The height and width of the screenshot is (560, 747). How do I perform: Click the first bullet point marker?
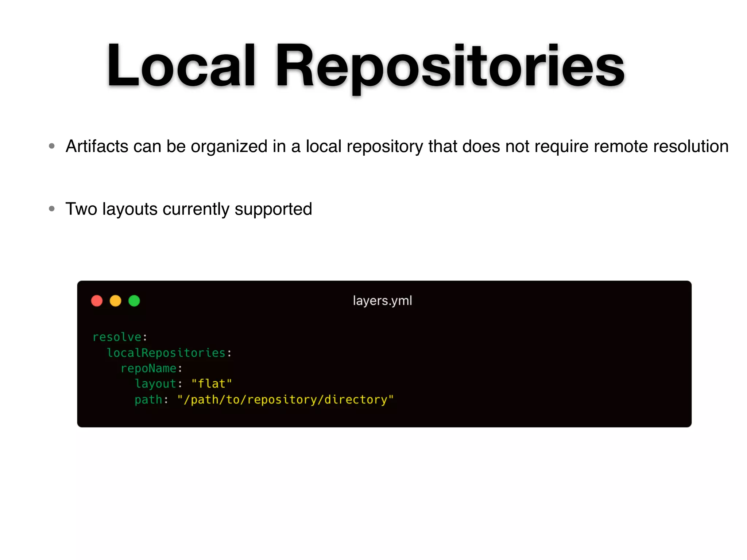[52, 146]
